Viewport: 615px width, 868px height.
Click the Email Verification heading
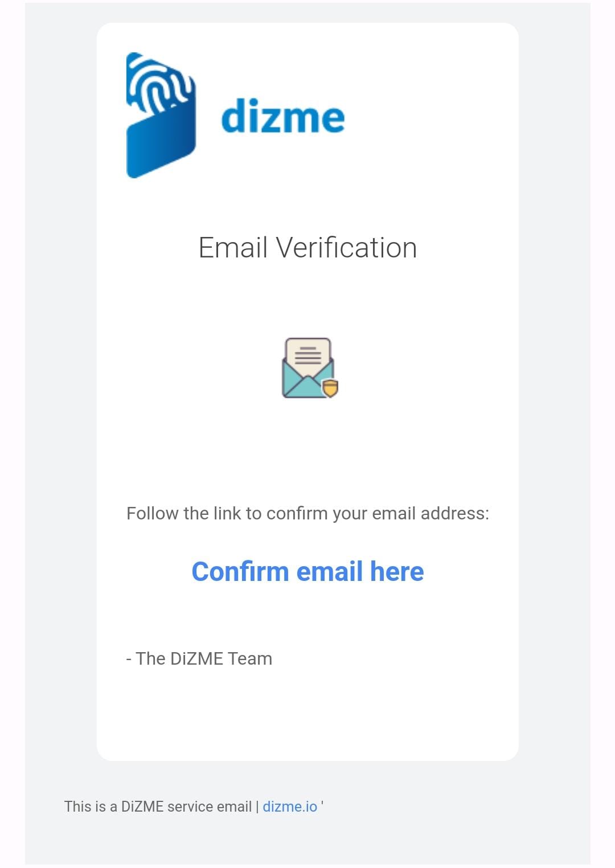point(307,248)
